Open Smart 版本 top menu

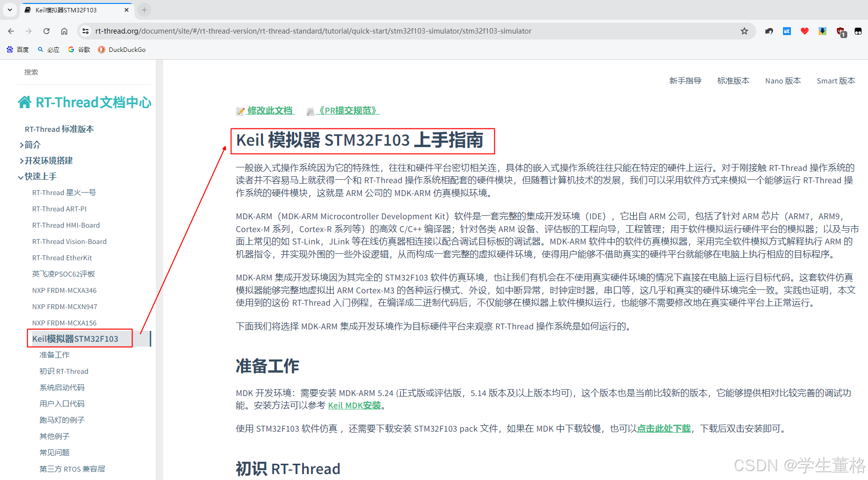pyautogui.click(x=836, y=81)
